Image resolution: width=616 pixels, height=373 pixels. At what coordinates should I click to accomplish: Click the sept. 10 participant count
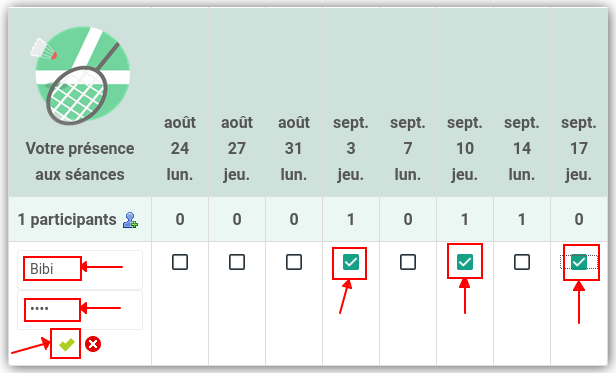click(465, 219)
